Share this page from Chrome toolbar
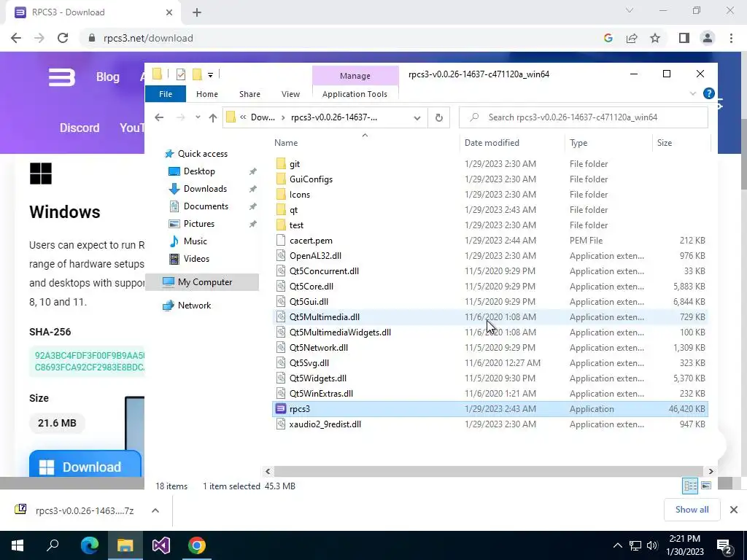Screen dimensions: 747x560 [x=632, y=38]
